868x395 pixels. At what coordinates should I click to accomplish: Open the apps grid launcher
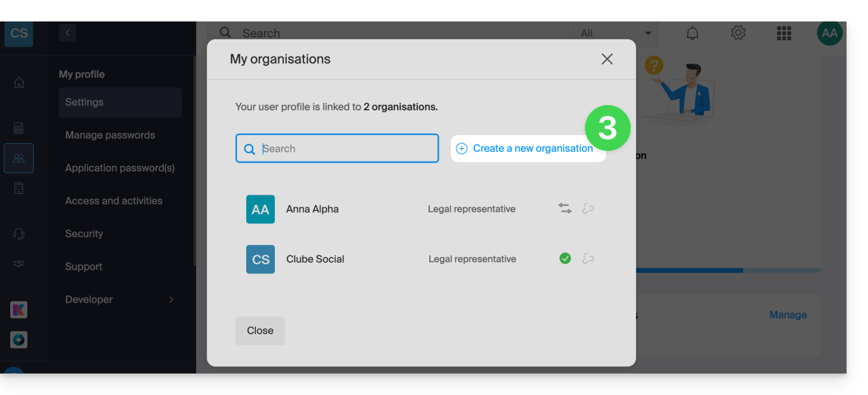pos(784,33)
